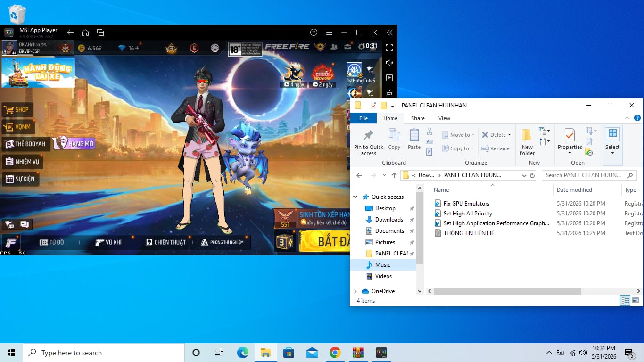Screen dimensions: 644x362
Task: Click the gold coin balance icon
Action: click(81, 48)
